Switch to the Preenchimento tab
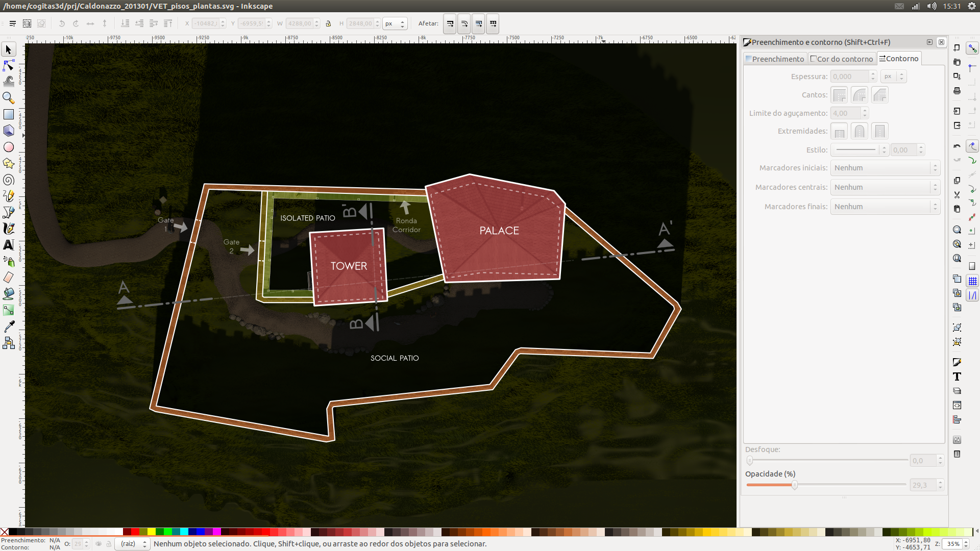The height and width of the screenshot is (551, 980). point(775,59)
